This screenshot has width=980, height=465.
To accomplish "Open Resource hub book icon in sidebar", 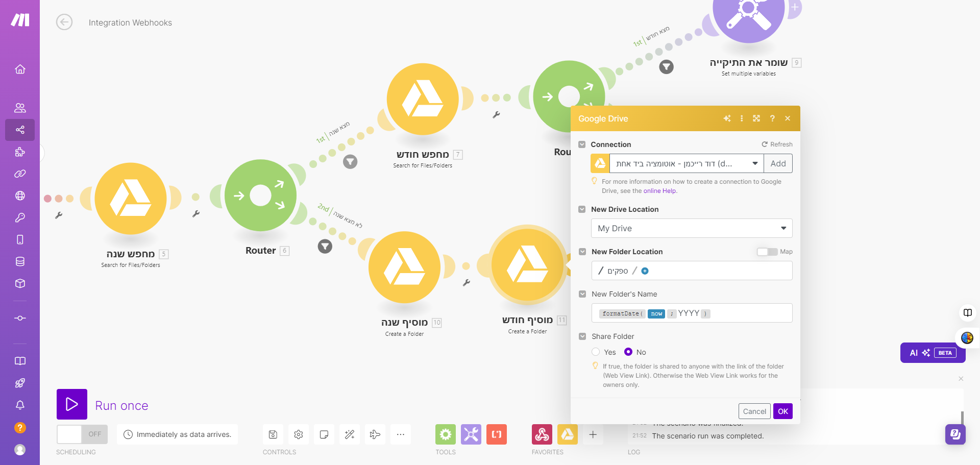I will pos(20,361).
